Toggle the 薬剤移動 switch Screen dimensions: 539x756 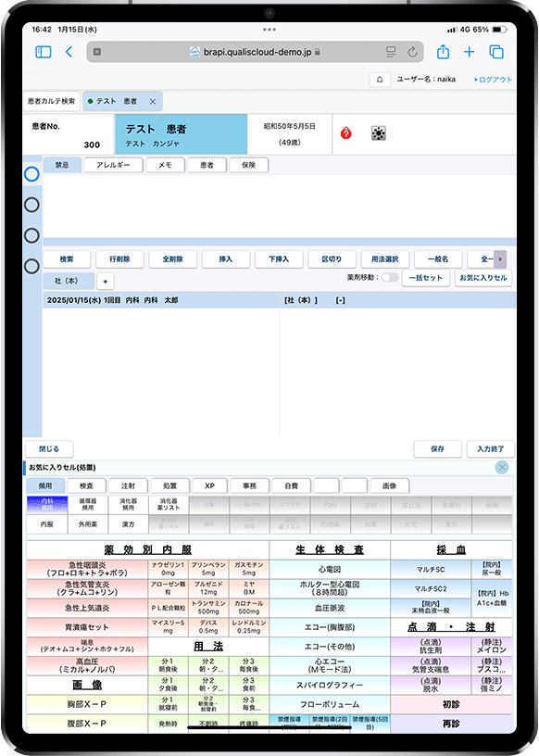(390, 277)
